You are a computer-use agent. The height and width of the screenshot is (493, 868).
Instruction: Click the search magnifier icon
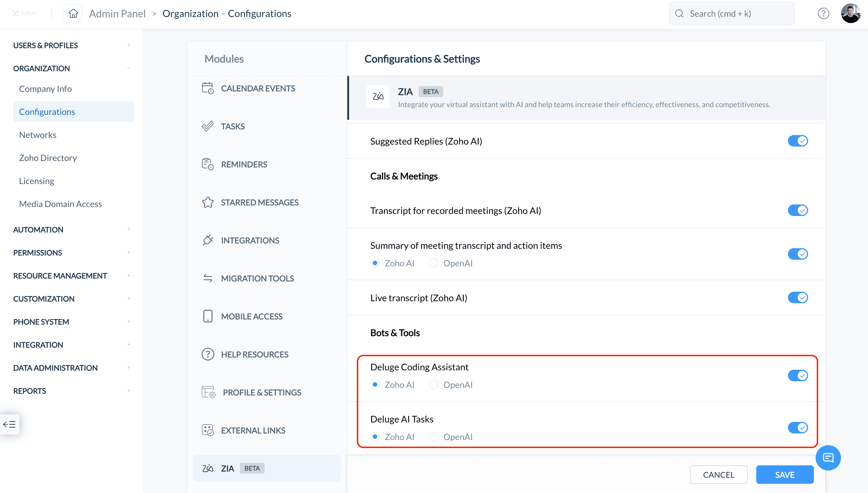click(x=679, y=14)
